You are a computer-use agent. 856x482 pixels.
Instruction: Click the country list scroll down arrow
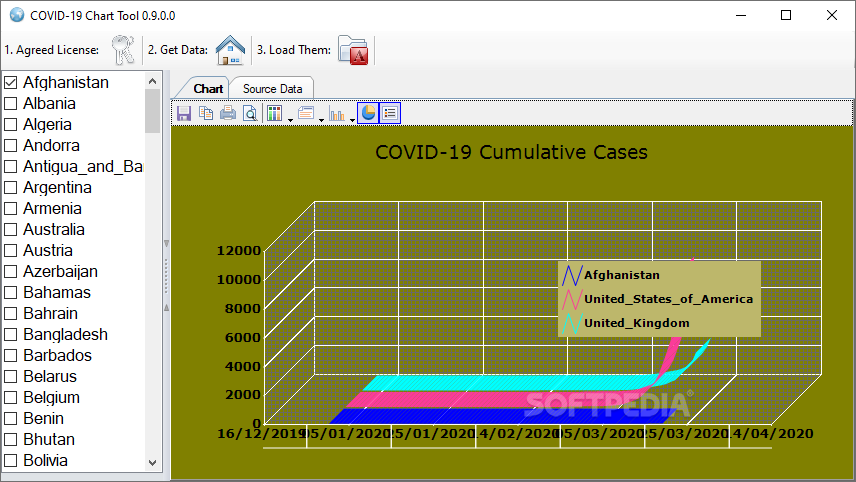152,463
